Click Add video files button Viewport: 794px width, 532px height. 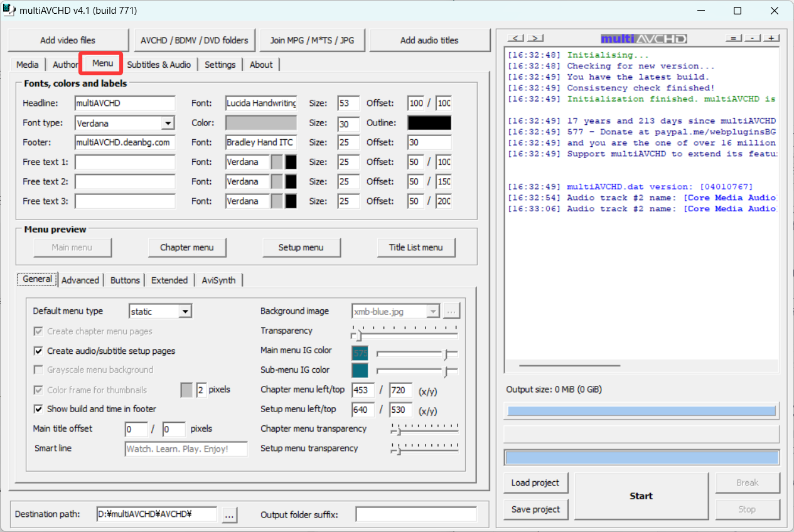[x=68, y=40]
